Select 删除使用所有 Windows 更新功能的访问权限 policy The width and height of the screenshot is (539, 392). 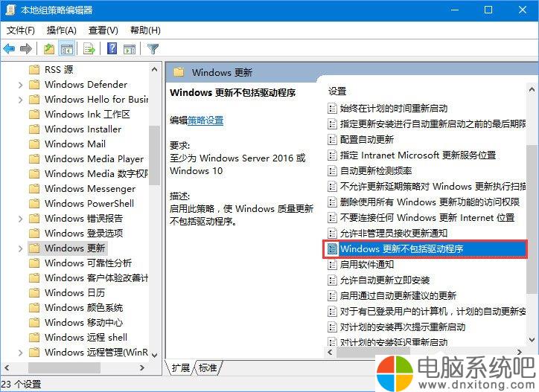click(430, 202)
